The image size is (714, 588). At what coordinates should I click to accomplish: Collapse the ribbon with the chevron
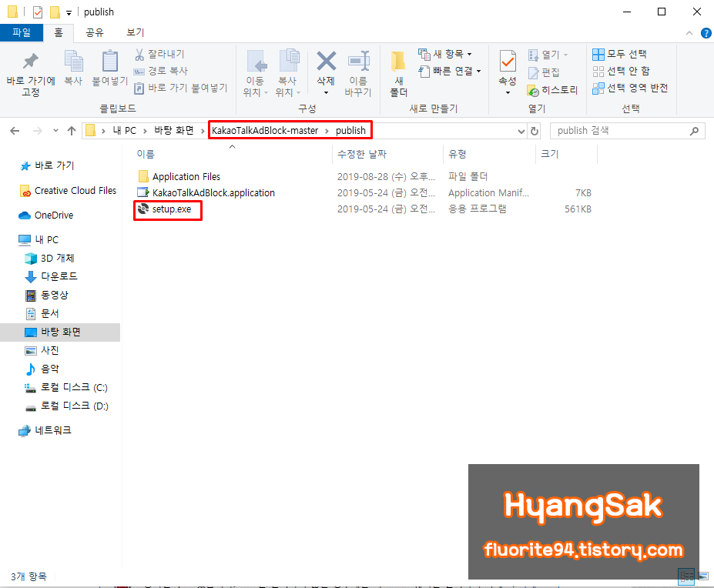tap(689, 33)
